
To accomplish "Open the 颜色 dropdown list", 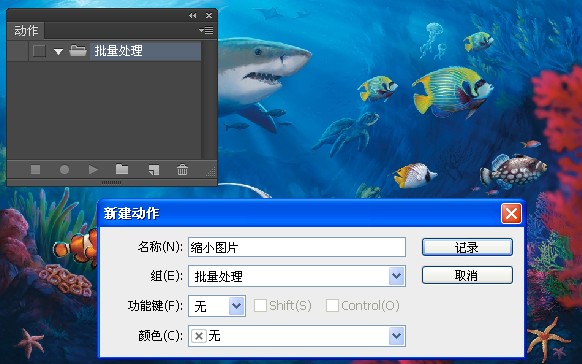I will point(396,336).
